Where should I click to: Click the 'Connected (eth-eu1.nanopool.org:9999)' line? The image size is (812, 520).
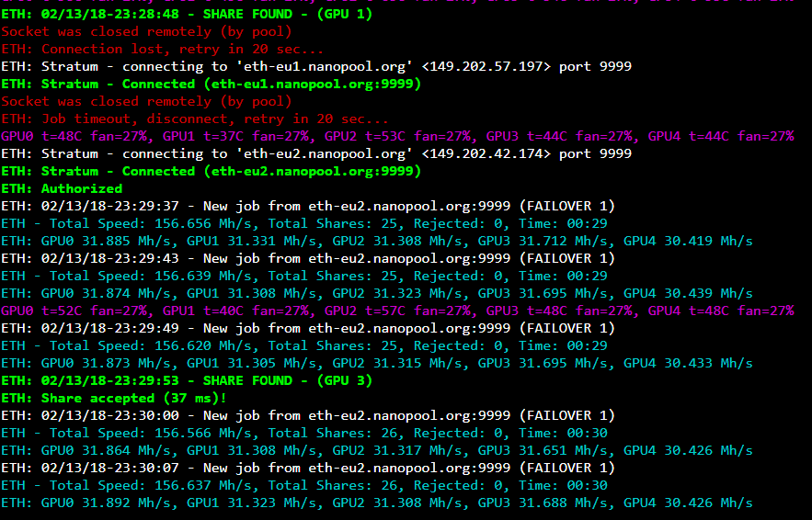click(212, 84)
